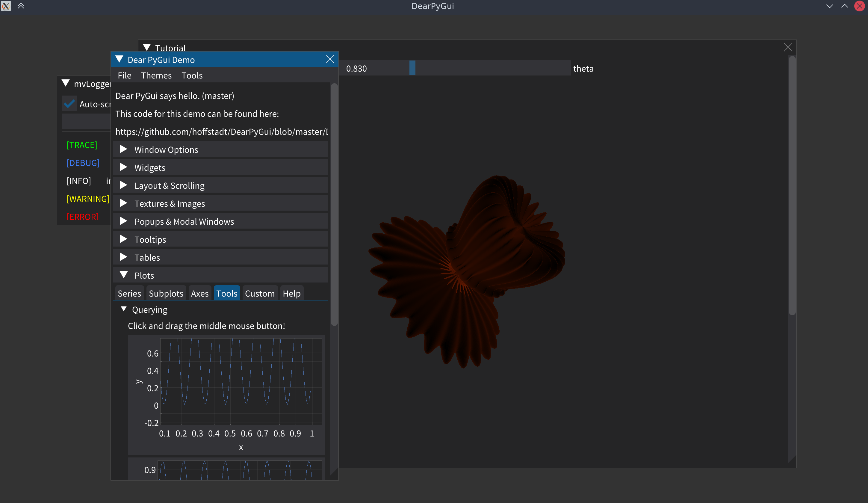This screenshot has width=868, height=503.
Task: Close the Tutorial window with X
Action: pos(787,48)
